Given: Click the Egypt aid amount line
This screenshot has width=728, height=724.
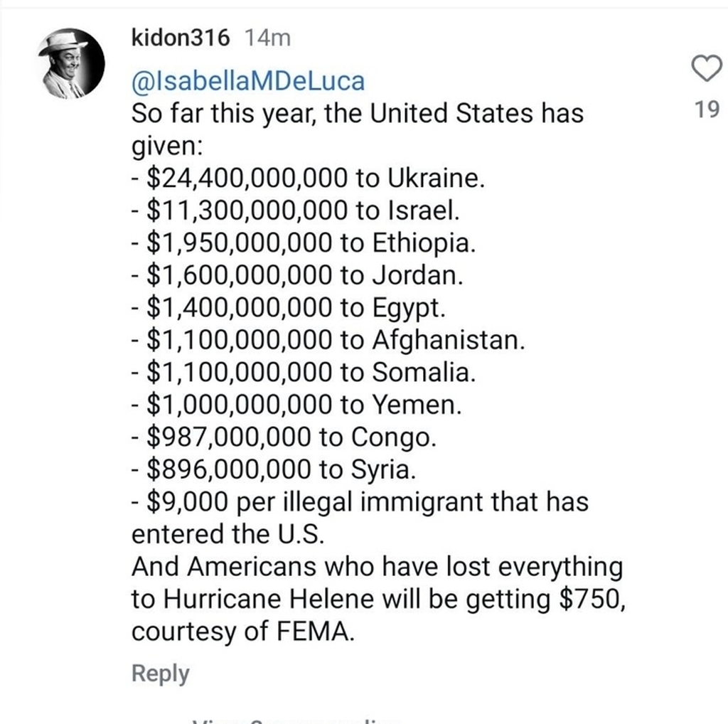Looking at the screenshot, I should pyautogui.click(x=289, y=307).
